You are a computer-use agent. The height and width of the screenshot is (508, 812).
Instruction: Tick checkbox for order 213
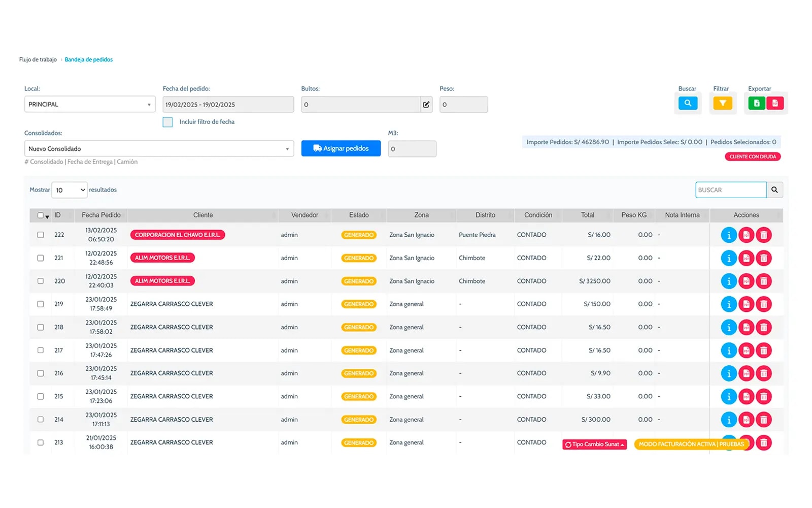coord(41,442)
